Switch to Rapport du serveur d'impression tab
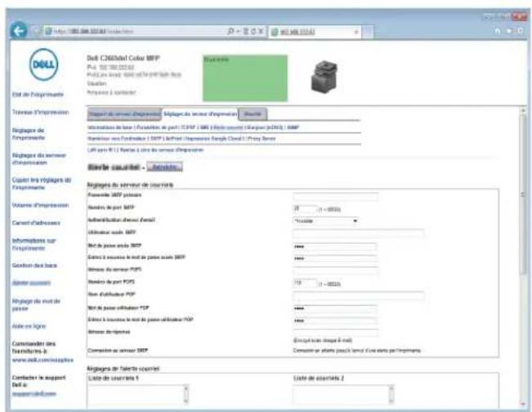Screen dimensions: 532x412 click(x=124, y=114)
